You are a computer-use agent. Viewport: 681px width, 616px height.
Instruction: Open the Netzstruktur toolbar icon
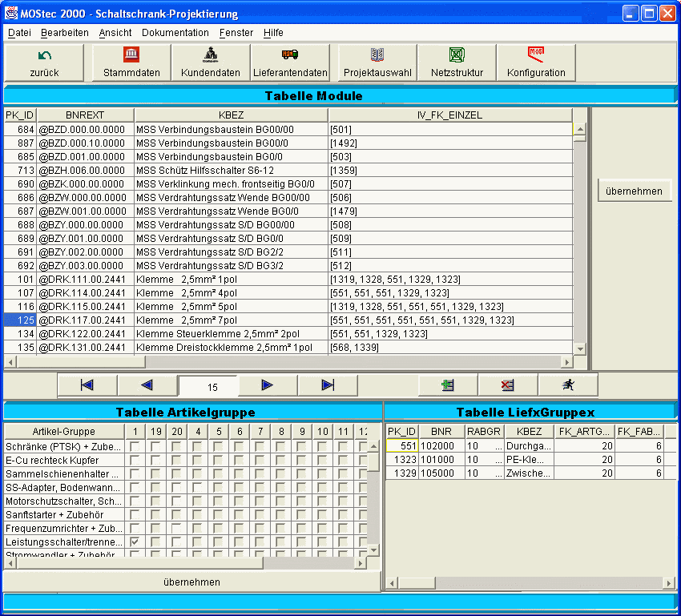(x=457, y=63)
